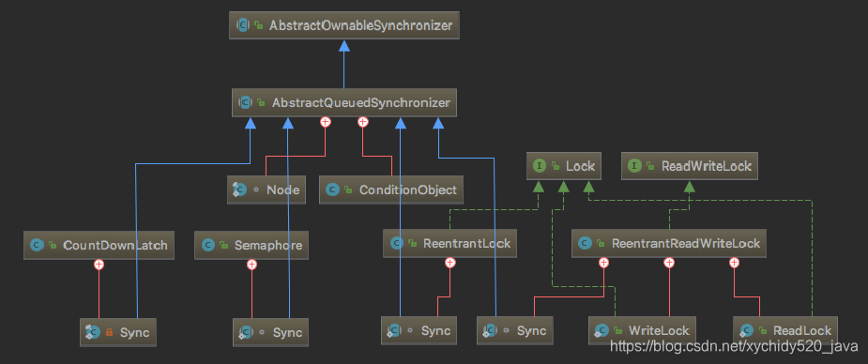868x364 pixels.
Task: Click the class icon of WriteLock
Action: [602, 331]
